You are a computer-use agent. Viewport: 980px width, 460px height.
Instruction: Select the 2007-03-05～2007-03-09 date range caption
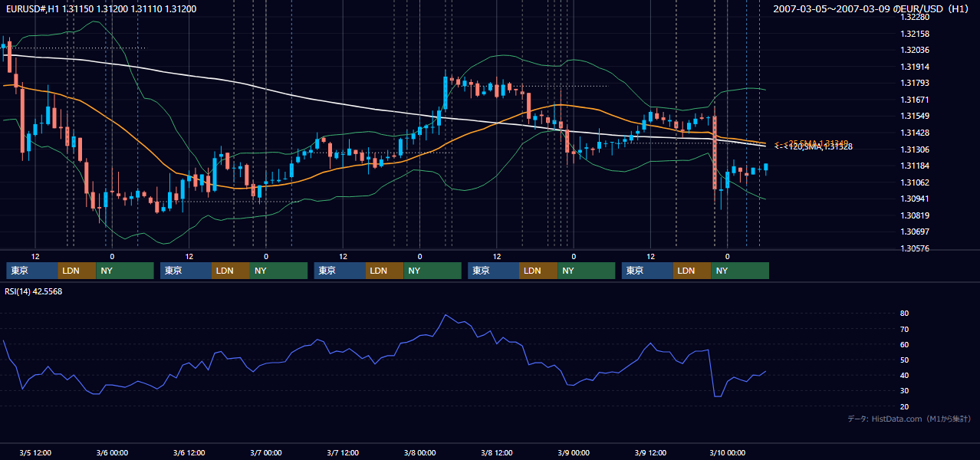[x=833, y=8]
